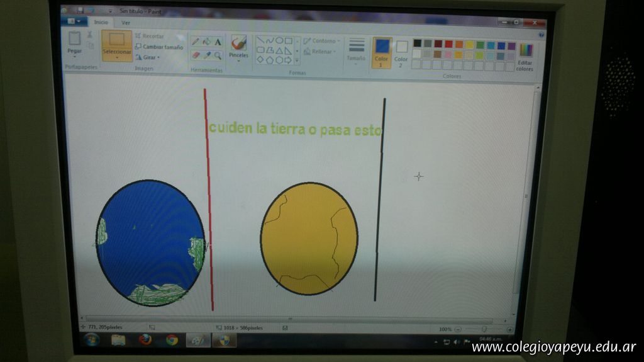
Task: Choose the Text tool
Action: 218,42
